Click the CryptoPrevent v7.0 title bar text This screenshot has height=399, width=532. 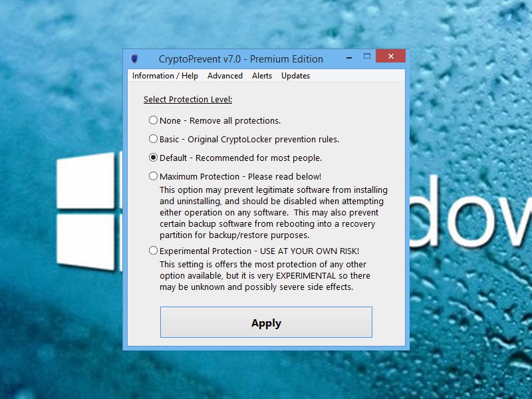pyautogui.click(x=241, y=59)
